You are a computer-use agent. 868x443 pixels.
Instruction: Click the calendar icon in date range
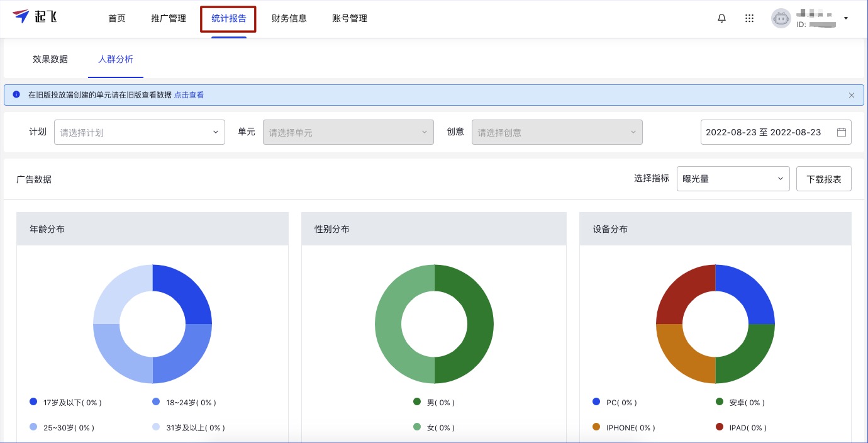(x=842, y=132)
